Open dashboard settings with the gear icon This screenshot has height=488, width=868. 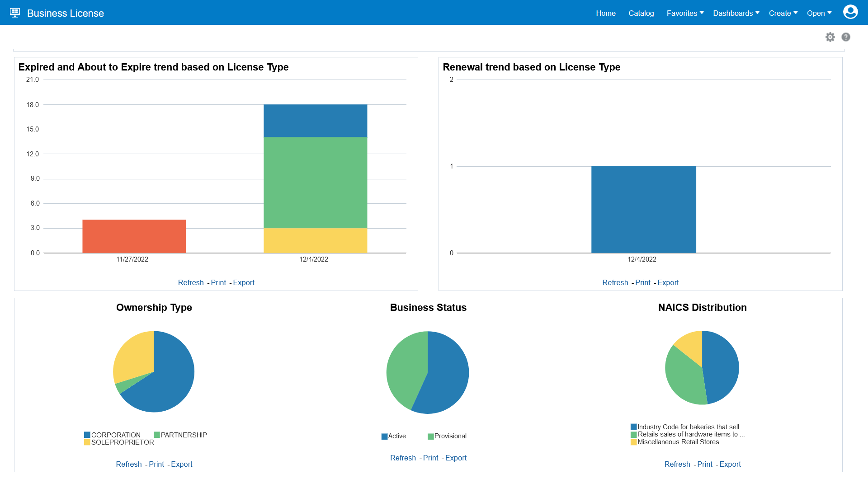[830, 37]
